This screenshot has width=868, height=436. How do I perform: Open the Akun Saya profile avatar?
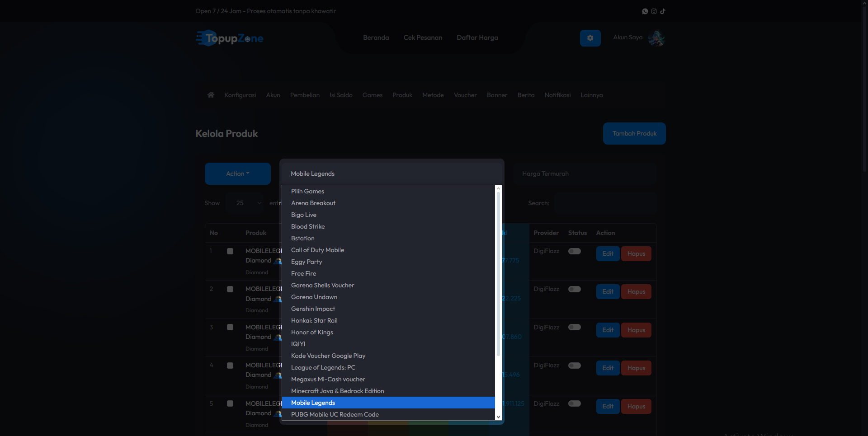[x=656, y=38]
